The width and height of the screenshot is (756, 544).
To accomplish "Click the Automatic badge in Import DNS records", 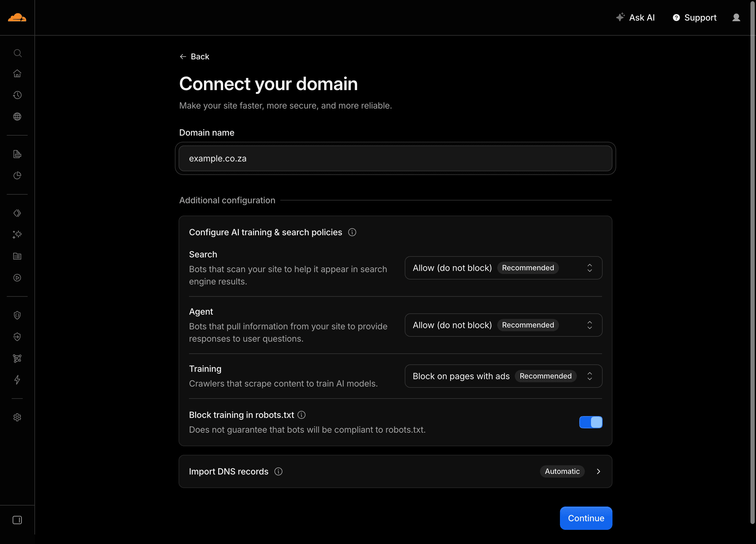I will coord(562,471).
